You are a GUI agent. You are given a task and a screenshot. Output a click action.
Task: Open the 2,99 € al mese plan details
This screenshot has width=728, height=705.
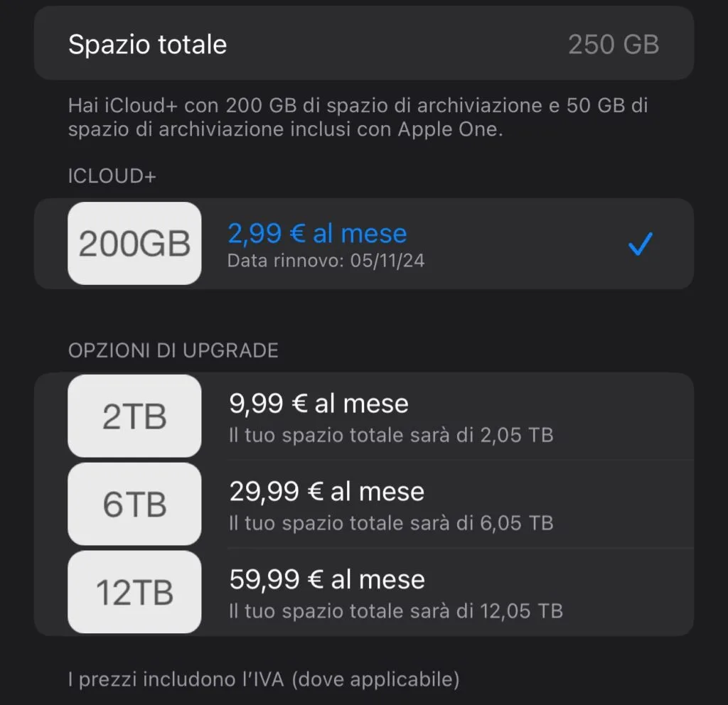click(318, 233)
